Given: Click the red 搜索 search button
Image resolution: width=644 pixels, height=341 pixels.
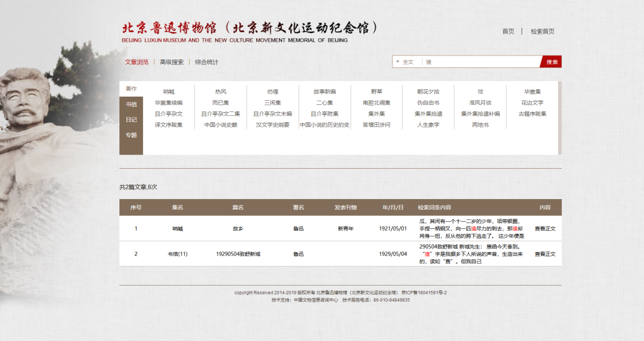Looking at the screenshot, I should point(551,62).
